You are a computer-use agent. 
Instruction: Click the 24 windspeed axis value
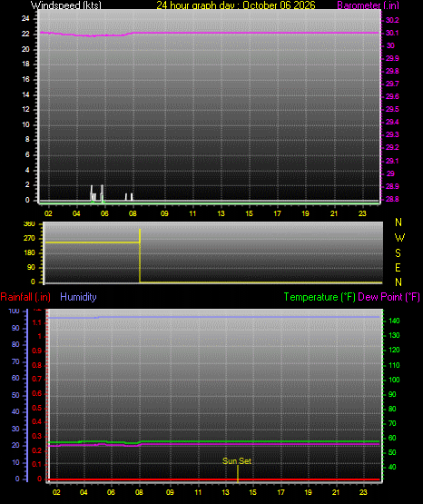(25, 19)
